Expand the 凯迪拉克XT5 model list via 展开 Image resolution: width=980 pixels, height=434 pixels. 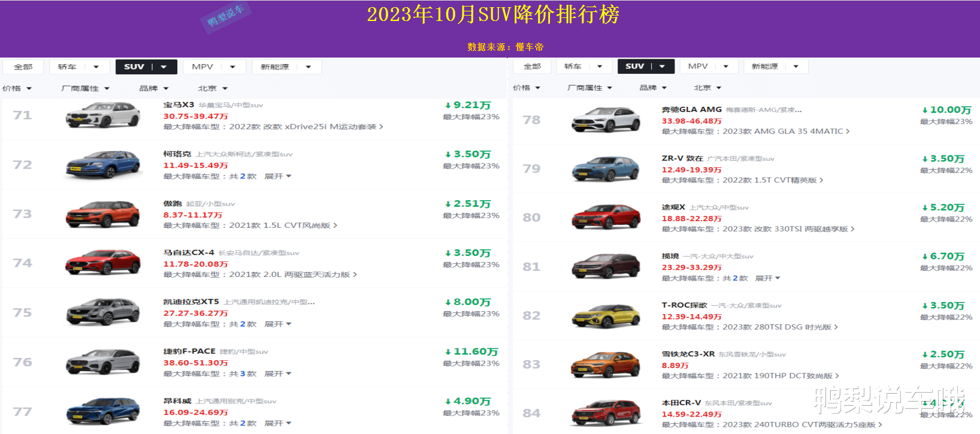278,324
